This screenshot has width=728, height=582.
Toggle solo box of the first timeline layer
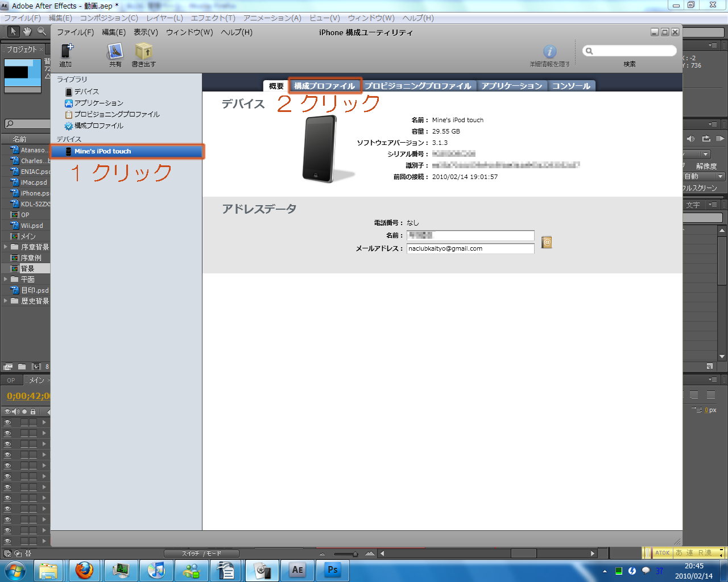coord(24,422)
